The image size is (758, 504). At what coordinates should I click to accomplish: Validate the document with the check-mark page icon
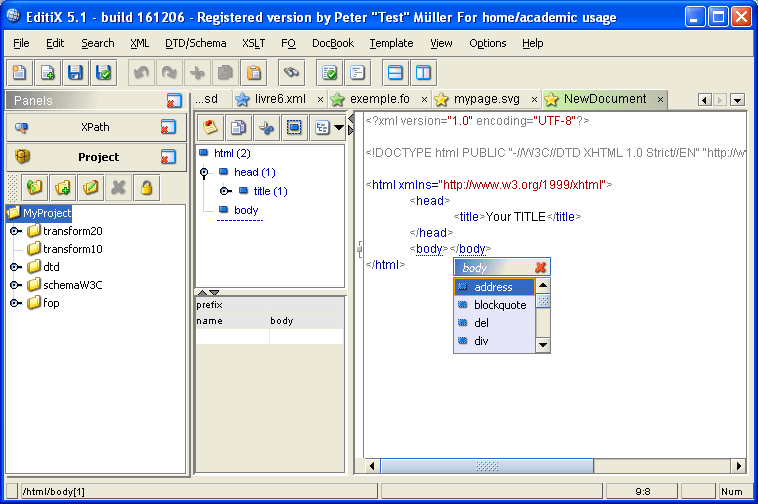[330, 73]
